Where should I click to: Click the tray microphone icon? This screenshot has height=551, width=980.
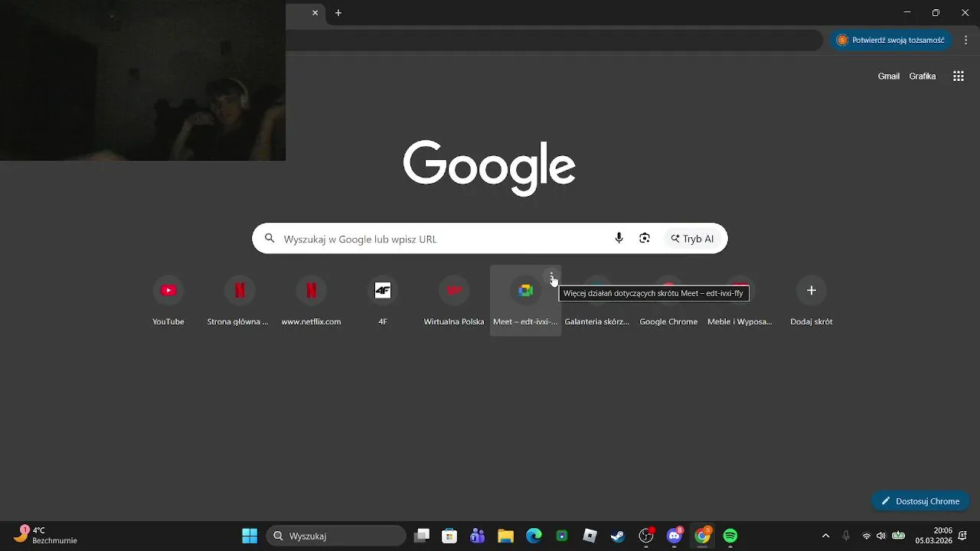846,536
